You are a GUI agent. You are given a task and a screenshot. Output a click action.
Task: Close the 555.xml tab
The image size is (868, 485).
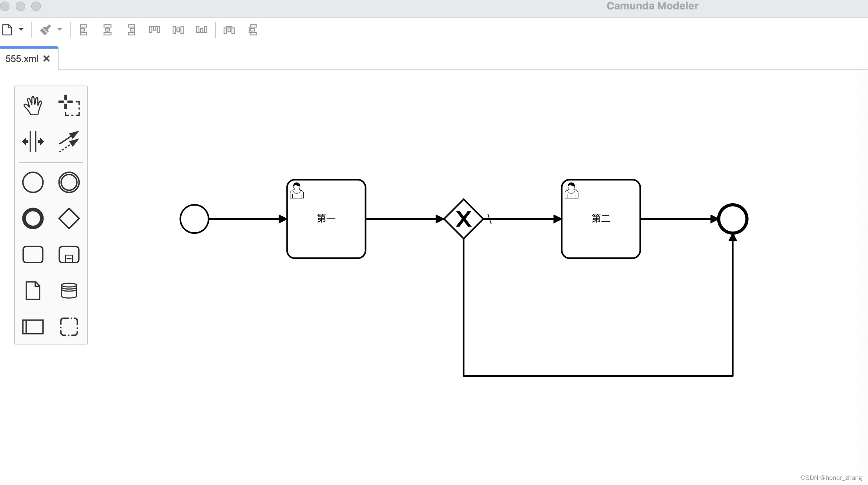coord(47,58)
